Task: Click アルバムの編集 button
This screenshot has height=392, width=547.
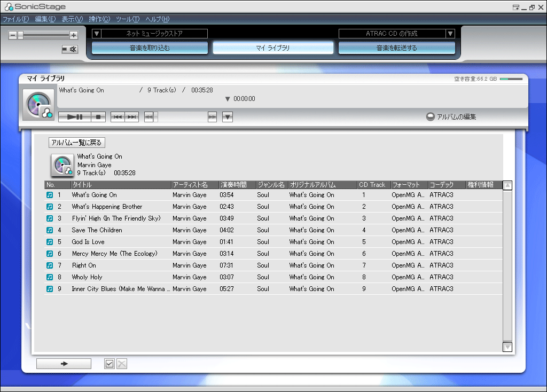Action: click(451, 117)
